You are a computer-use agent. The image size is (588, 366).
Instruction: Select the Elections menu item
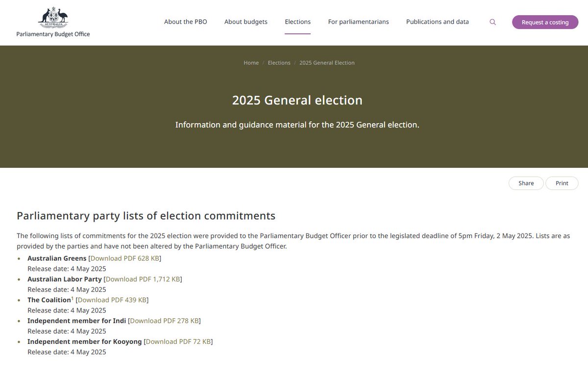click(x=298, y=22)
